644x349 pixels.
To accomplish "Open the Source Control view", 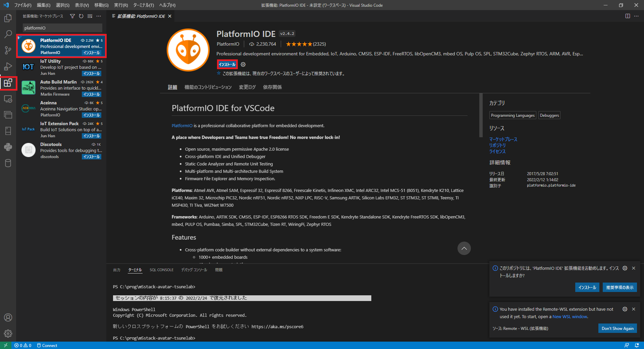I will (x=8, y=50).
